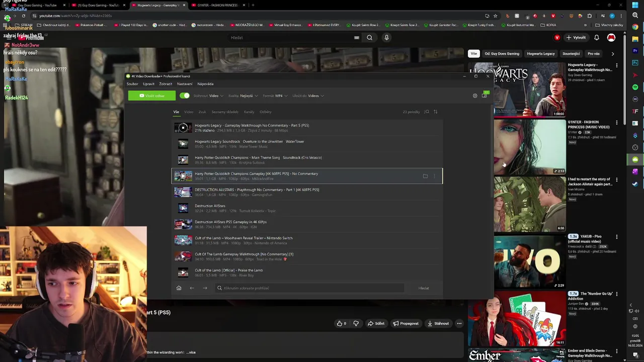Click the YouTube search magnifier button

point(369,37)
